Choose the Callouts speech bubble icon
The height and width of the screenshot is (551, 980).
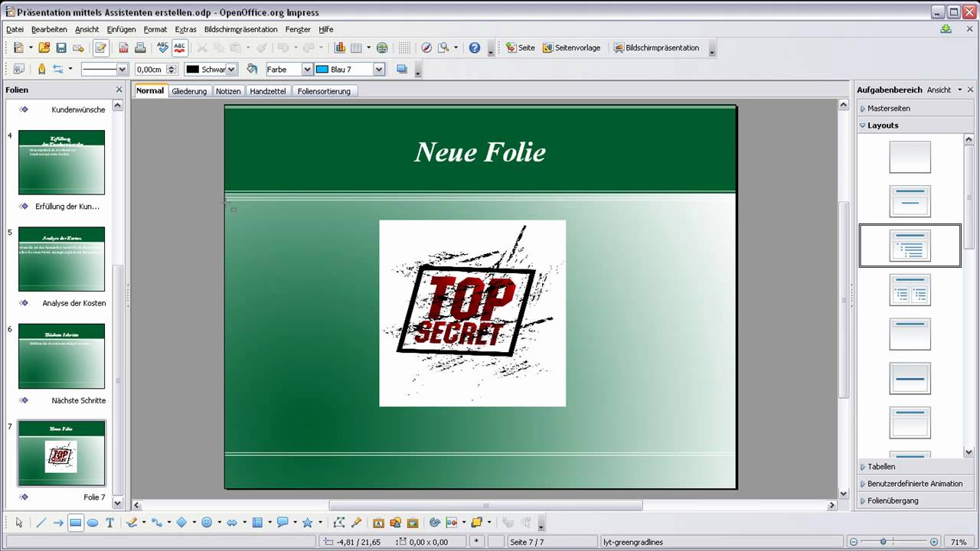[282, 523]
